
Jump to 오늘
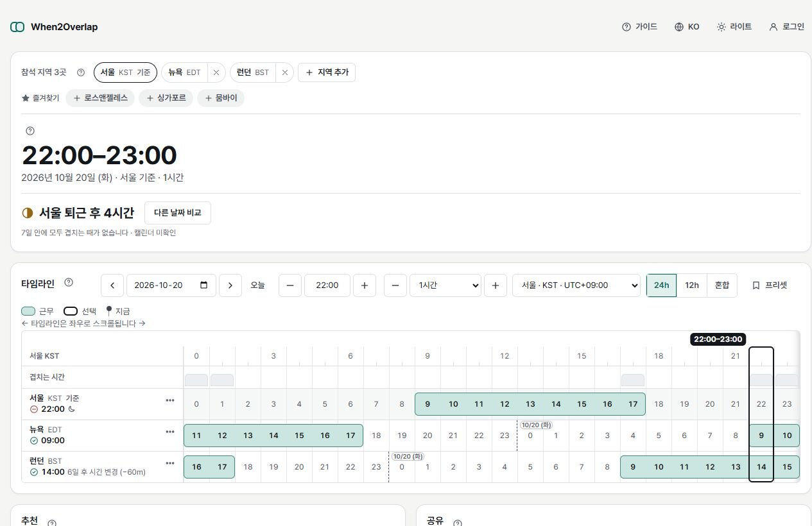(257, 285)
